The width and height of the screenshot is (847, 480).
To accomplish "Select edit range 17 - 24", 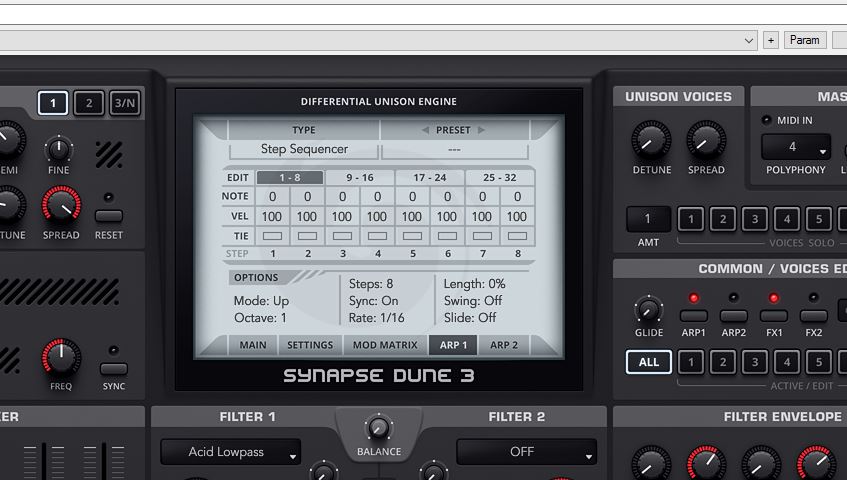I will tap(430, 178).
